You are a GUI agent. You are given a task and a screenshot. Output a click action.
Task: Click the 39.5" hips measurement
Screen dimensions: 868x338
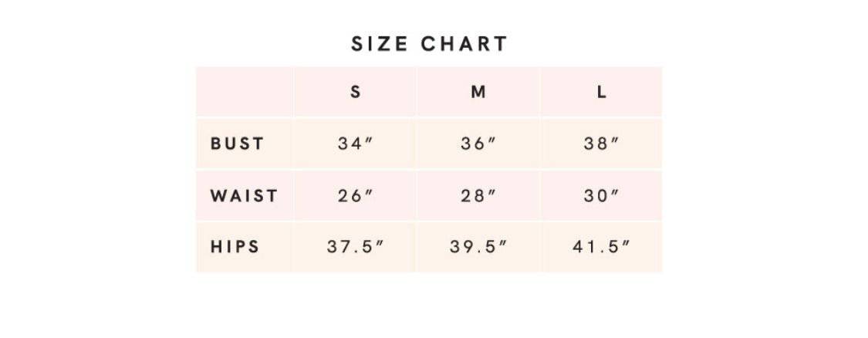[478, 247]
